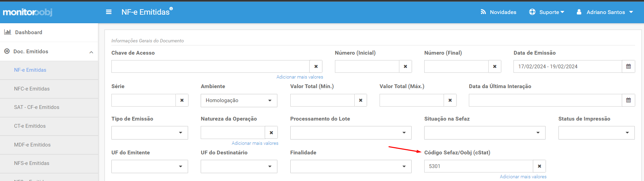Open the UF do Emitente dropdown
Viewport: 644px width, 181px height.
[150, 167]
